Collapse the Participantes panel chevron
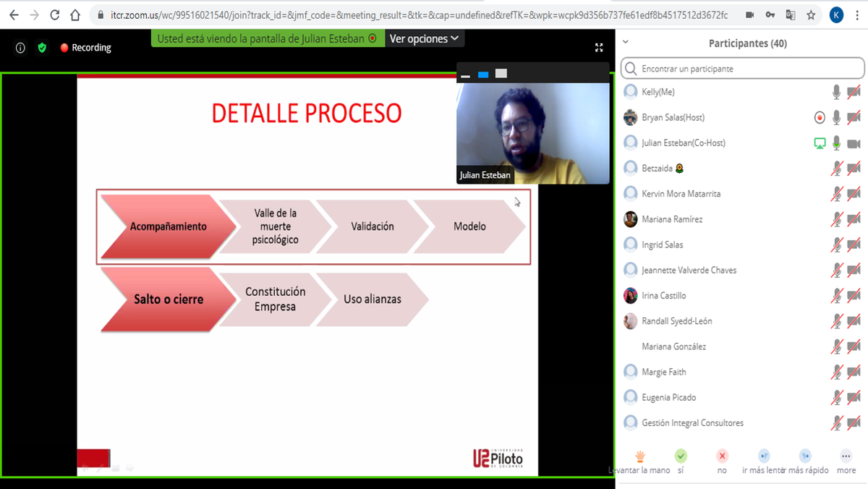The image size is (868, 489). [626, 42]
